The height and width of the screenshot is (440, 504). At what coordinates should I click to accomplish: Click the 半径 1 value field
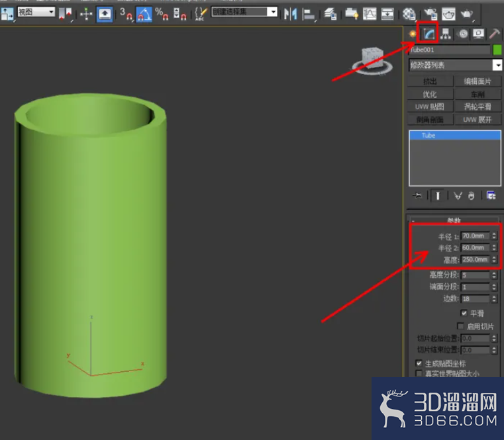click(476, 236)
